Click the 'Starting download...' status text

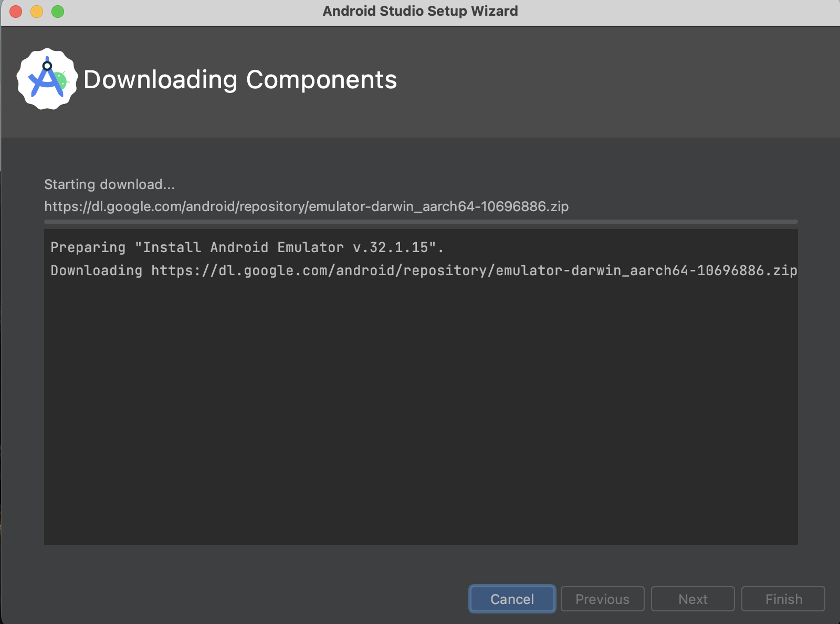click(x=109, y=184)
